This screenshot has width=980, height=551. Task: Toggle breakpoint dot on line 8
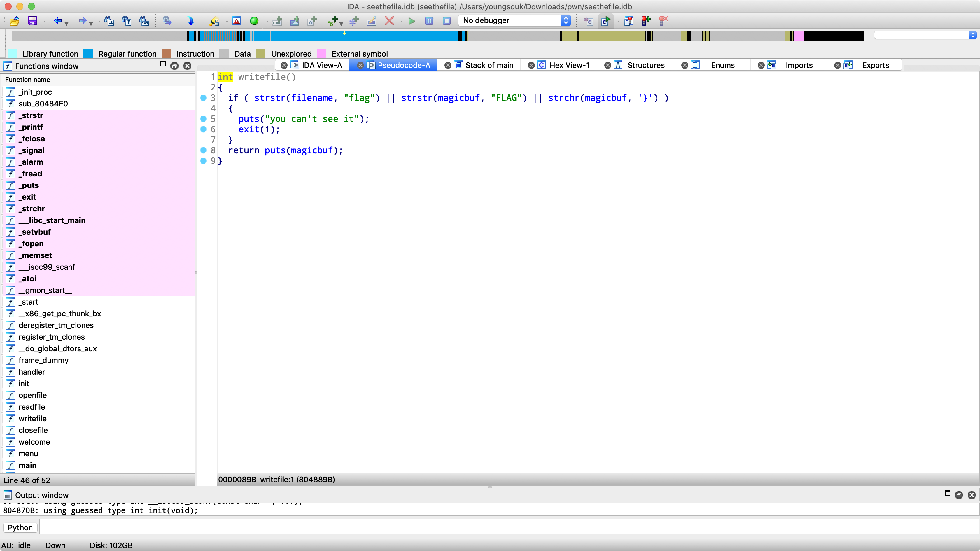(x=204, y=150)
